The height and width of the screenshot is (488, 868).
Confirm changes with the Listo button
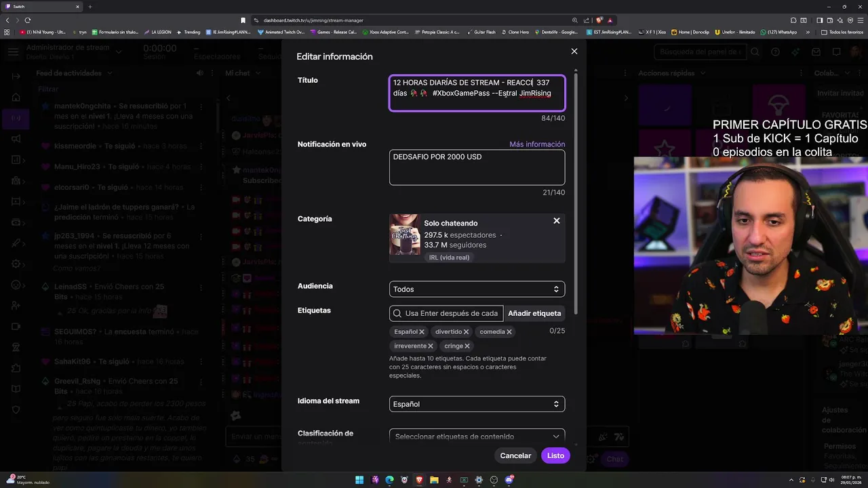click(x=555, y=455)
